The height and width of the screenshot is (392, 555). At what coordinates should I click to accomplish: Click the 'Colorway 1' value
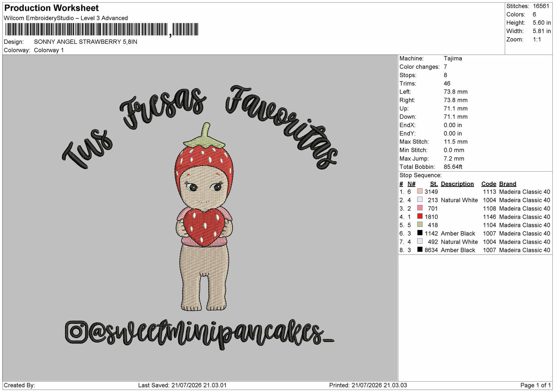click(49, 50)
